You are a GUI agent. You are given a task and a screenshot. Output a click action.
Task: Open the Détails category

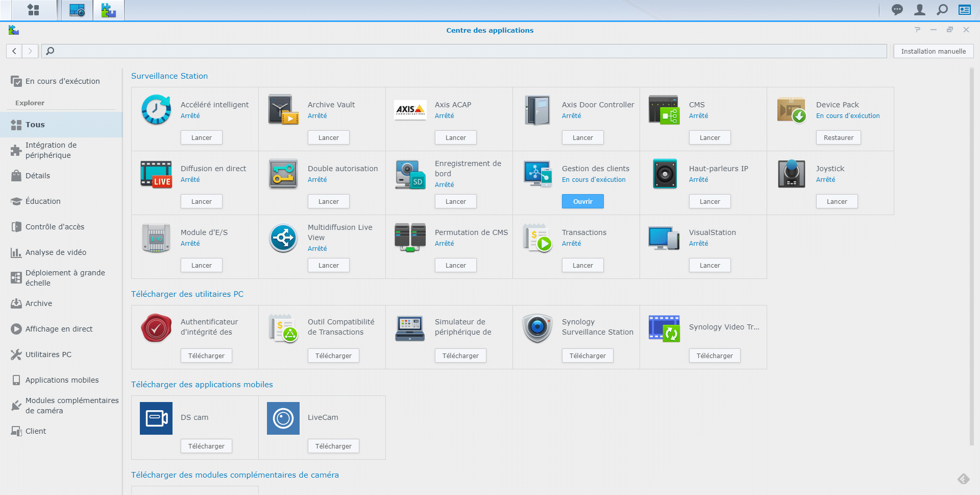pyautogui.click(x=61, y=176)
